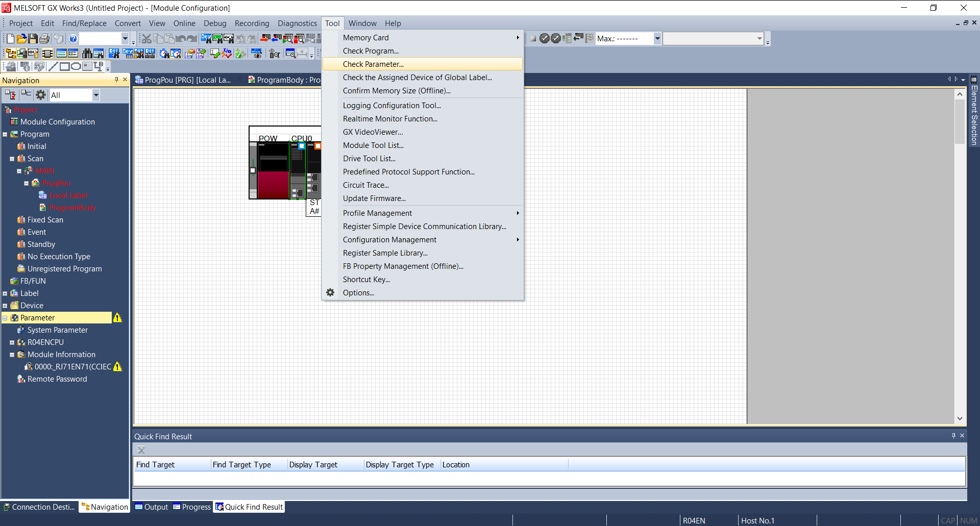Open the Element Selection side panel
Viewport: 980px width, 526px height.
(974, 110)
